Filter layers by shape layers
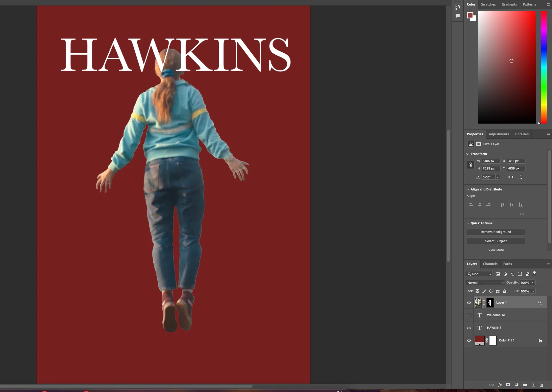The height and width of the screenshot is (392, 552). [x=520, y=274]
